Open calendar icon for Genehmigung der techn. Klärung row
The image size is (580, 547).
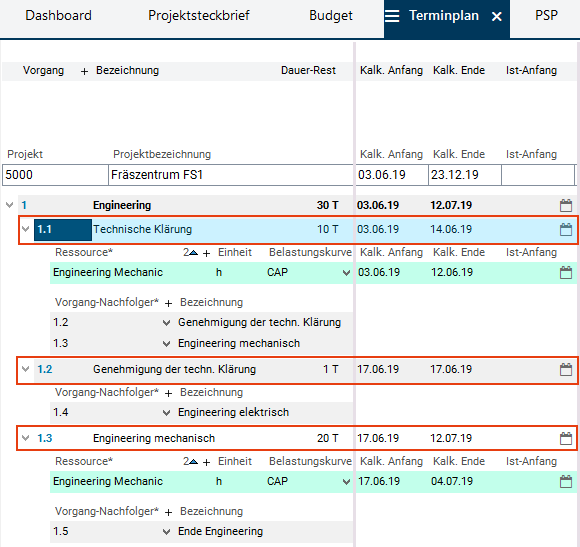coord(566,369)
